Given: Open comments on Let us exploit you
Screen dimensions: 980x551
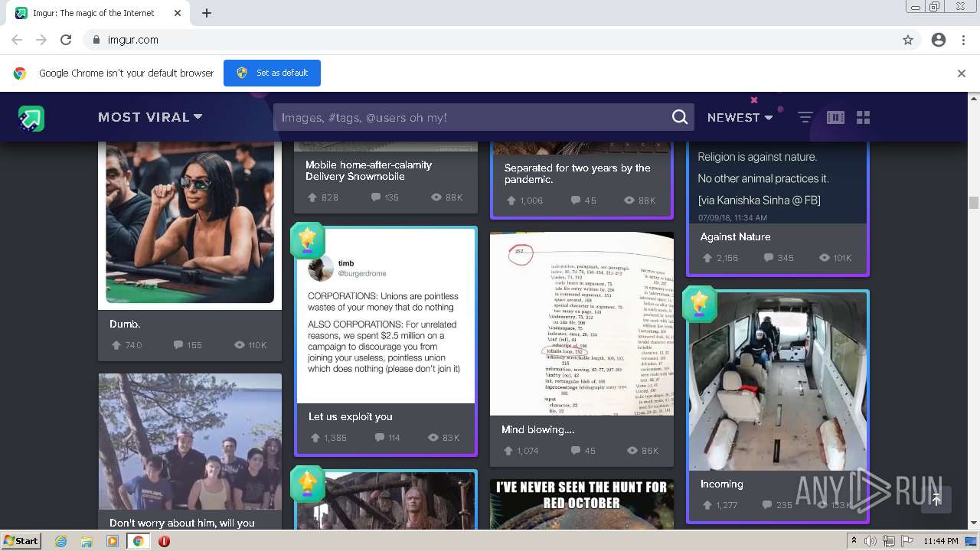Looking at the screenshot, I should 380,438.
